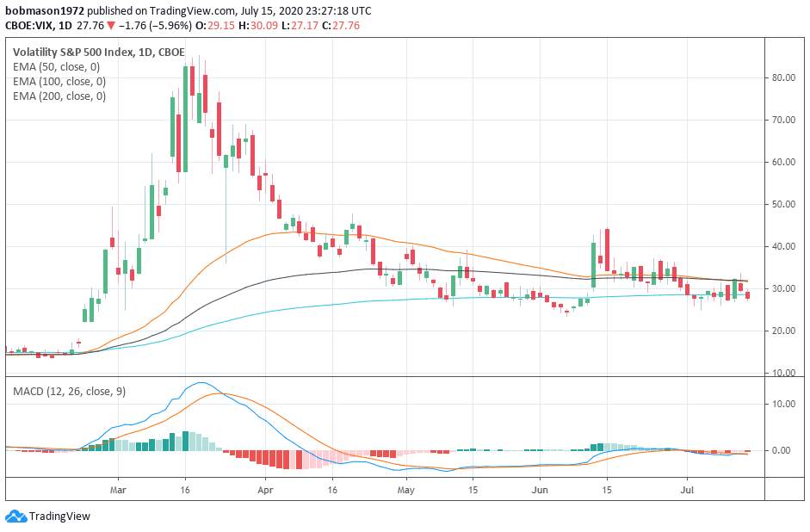Screen dimensions: 810x532
Task: Click the Apr date axis label
Action: pos(265,490)
